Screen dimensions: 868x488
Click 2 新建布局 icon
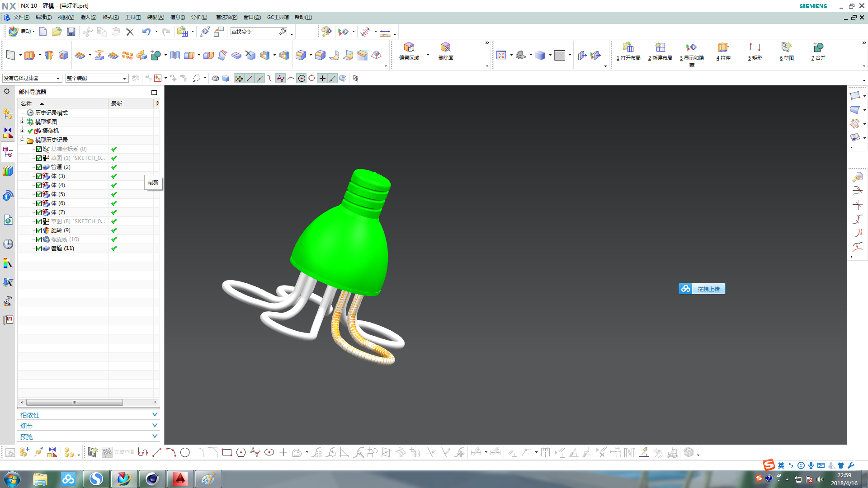tap(660, 51)
